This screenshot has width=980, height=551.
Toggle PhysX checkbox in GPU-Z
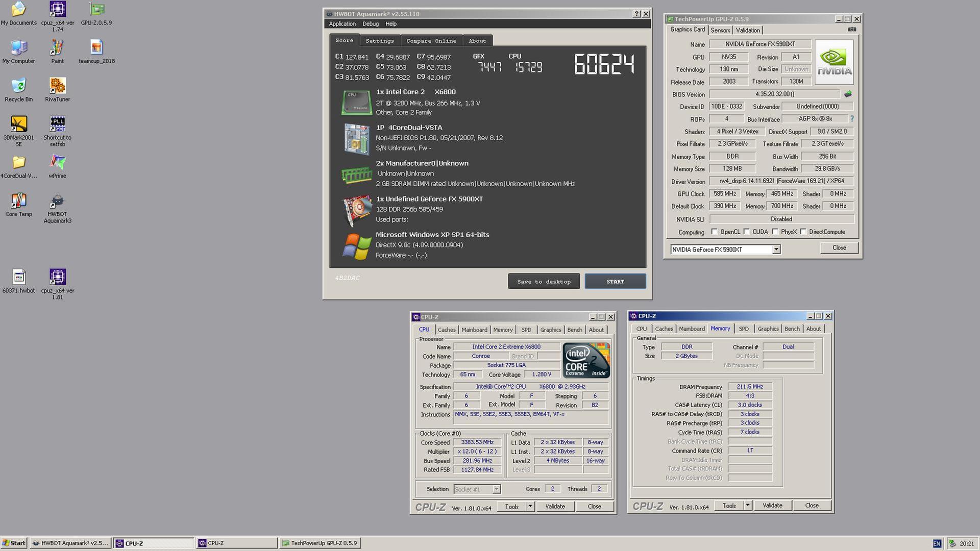pos(775,232)
